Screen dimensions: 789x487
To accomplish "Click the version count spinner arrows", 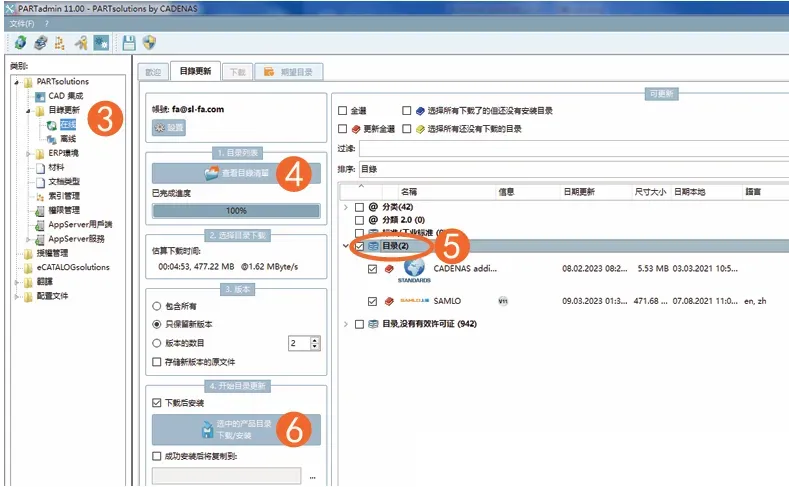I will (x=315, y=343).
